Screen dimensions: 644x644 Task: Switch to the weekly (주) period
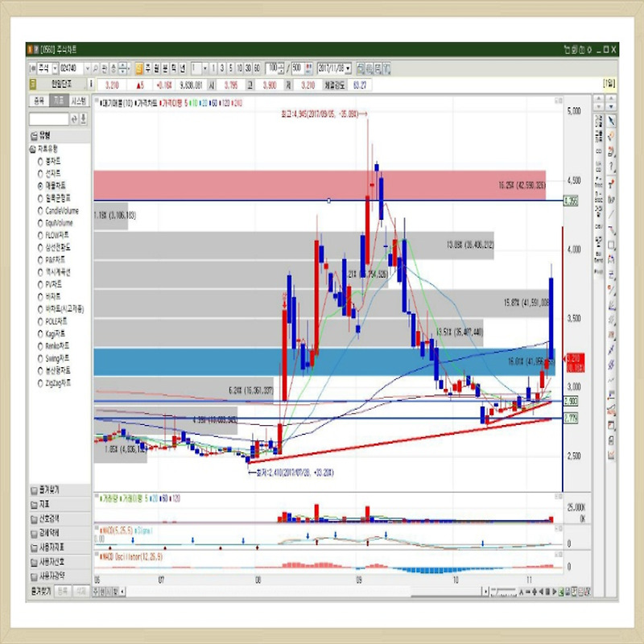pyautogui.click(x=148, y=68)
